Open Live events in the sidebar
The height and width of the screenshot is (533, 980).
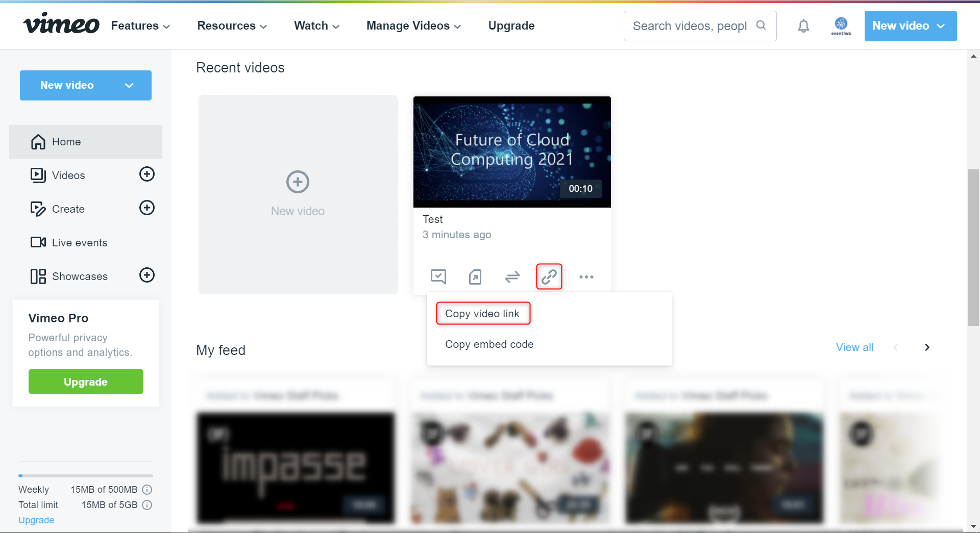click(80, 243)
